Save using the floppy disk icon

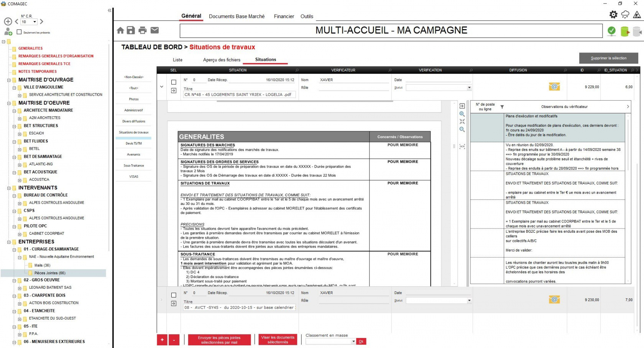(131, 31)
